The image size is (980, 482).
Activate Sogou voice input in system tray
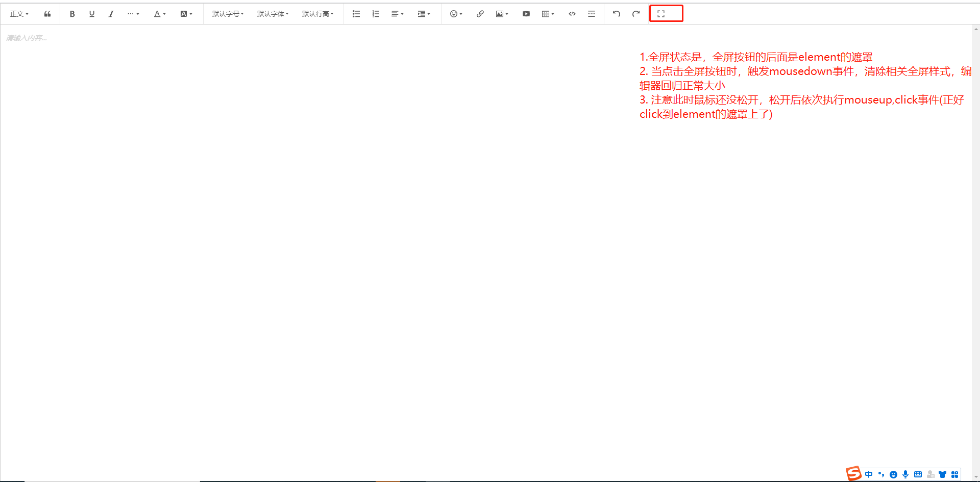[905, 474]
